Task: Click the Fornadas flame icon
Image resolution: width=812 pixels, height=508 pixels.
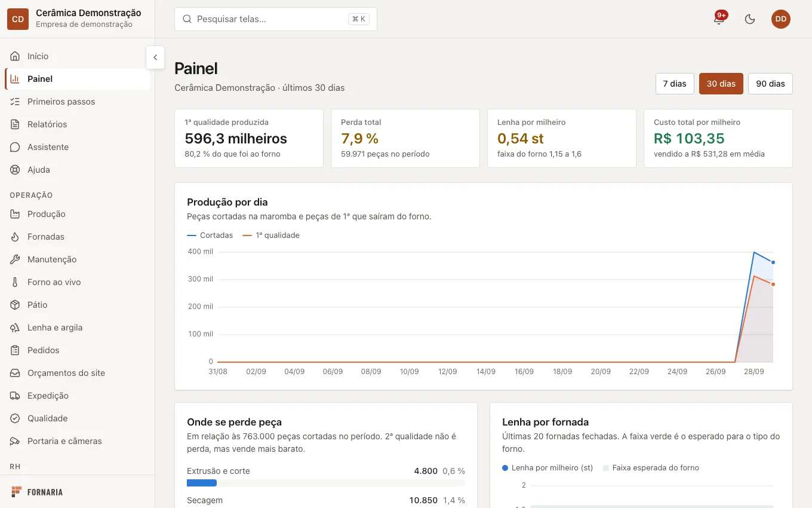Action: pos(16,237)
